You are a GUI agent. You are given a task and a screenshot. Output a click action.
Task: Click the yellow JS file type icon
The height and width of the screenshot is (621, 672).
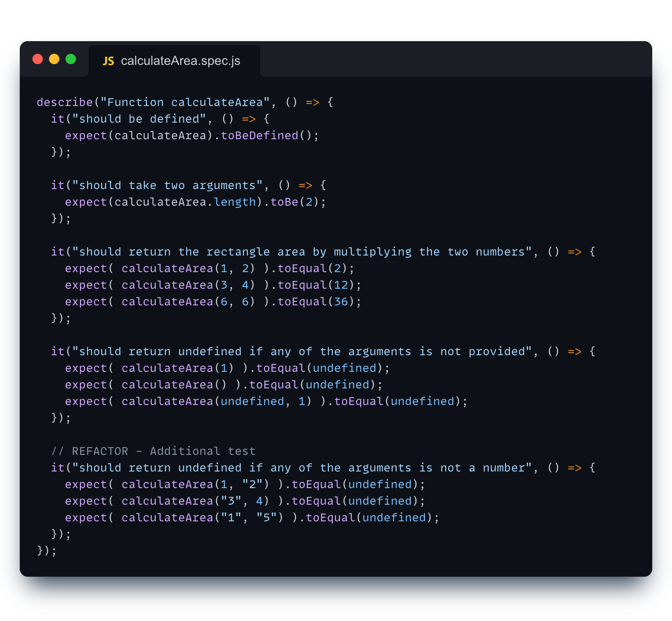click(108, 61)
